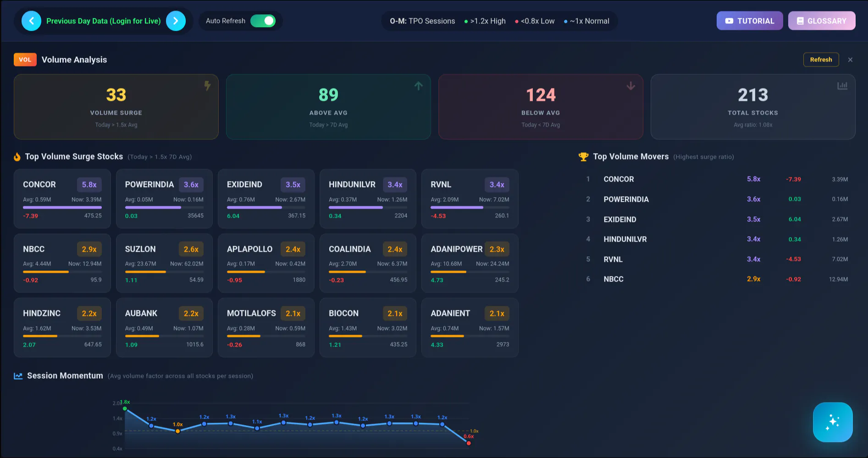868x458 pixels.
Task: Click CONCOR -7.39 change in Top Movers
Action: pos(793,179)
